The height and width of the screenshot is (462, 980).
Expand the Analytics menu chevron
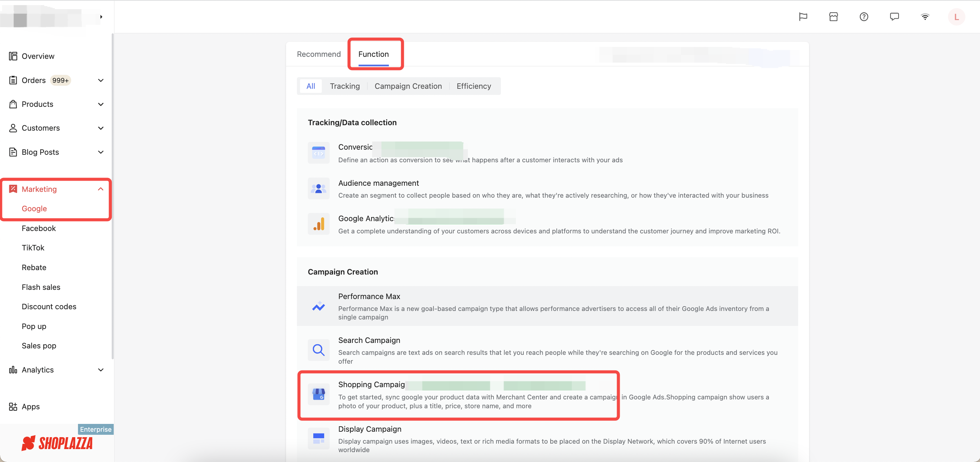tap(101, 370)
